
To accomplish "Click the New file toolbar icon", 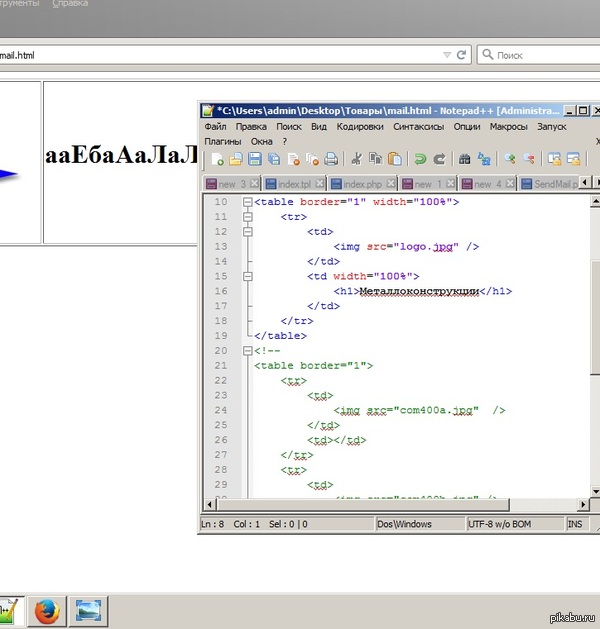I will tap(217, 159).
